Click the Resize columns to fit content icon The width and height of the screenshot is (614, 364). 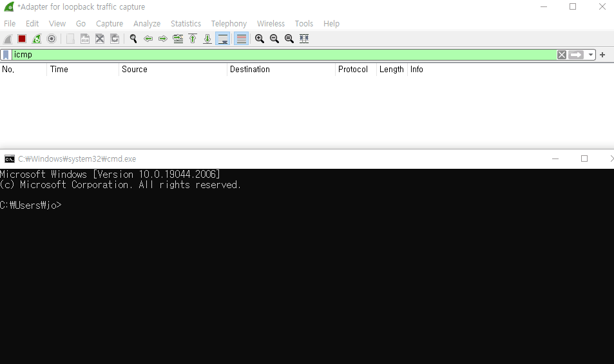pos(304,39)
